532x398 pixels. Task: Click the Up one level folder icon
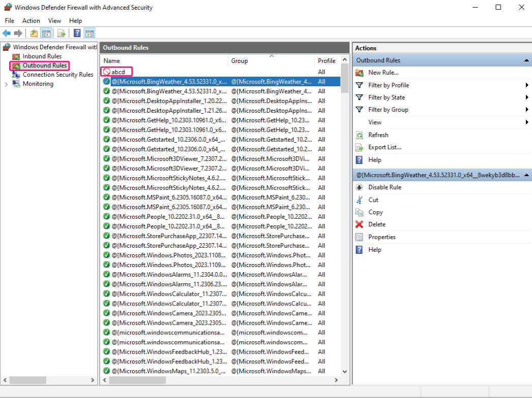click(34, 34)
